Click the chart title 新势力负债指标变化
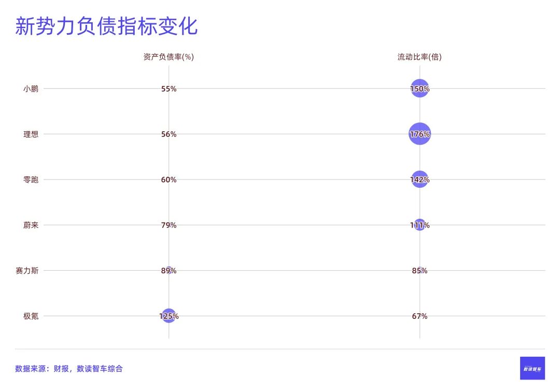 point(106,26)
